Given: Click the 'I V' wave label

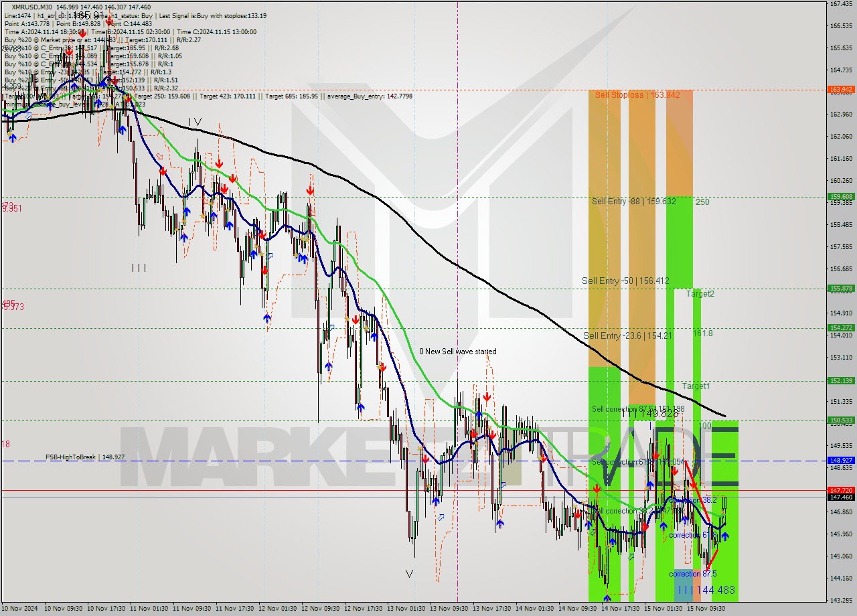Looking at the screenshot, I should tap(195, 121).
